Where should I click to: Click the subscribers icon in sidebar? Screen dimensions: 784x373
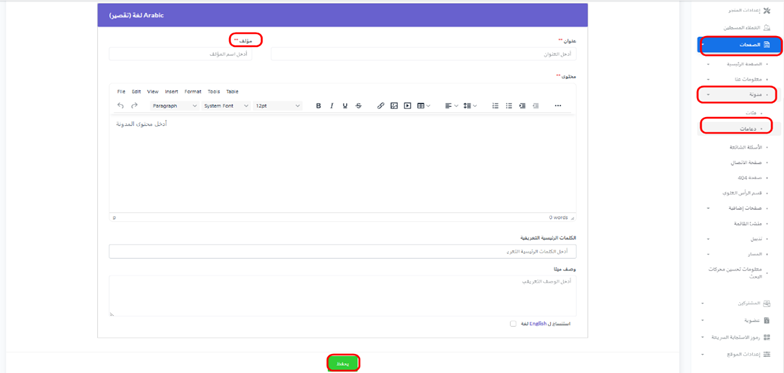click(768, 304)
